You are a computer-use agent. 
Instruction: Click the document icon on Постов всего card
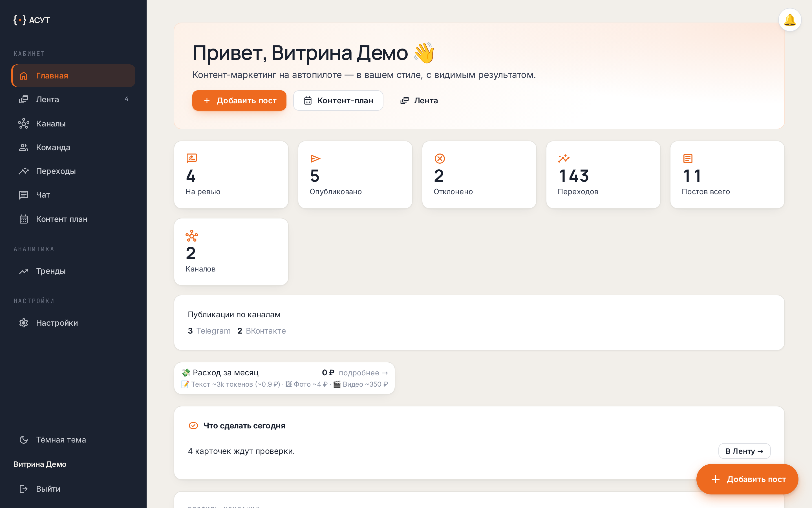point(688,158)
